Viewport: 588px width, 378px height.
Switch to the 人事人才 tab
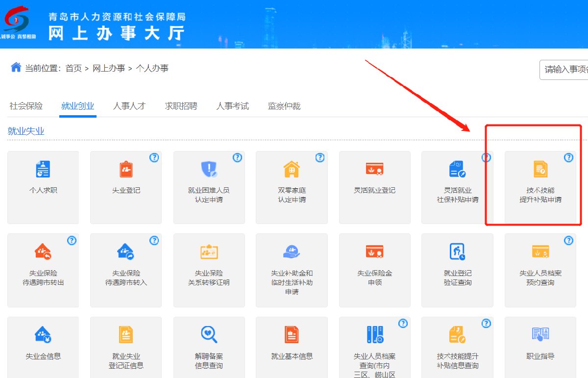coord(129,106)
